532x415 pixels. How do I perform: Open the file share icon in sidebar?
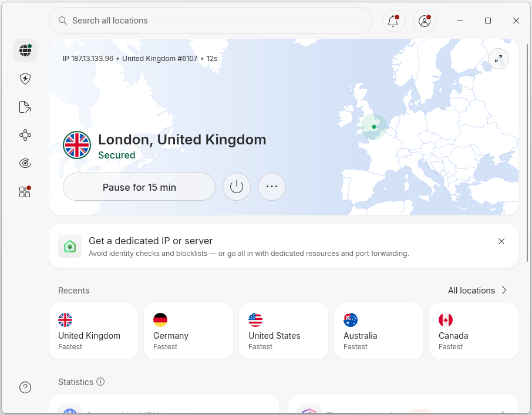tap(25, 107)
